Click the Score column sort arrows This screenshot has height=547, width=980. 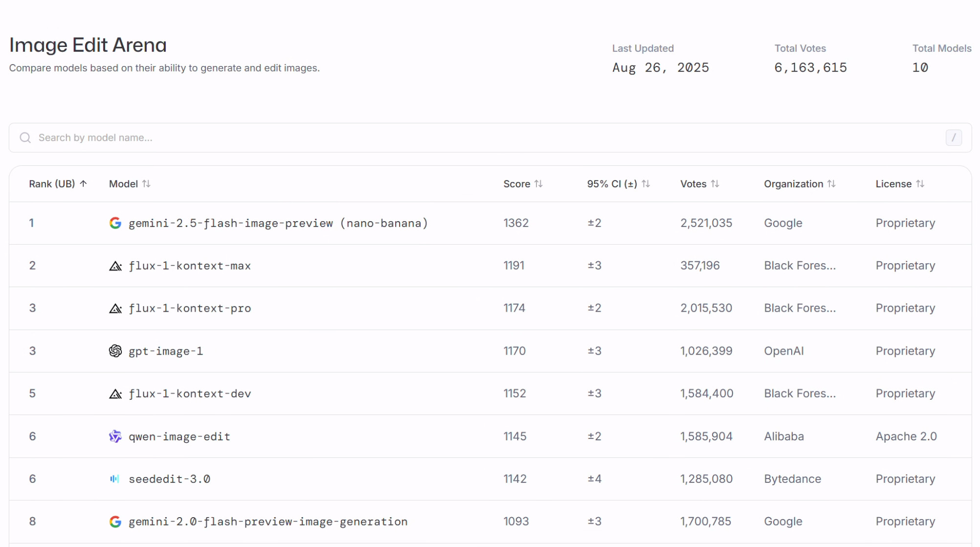click(x=538, y=183)
